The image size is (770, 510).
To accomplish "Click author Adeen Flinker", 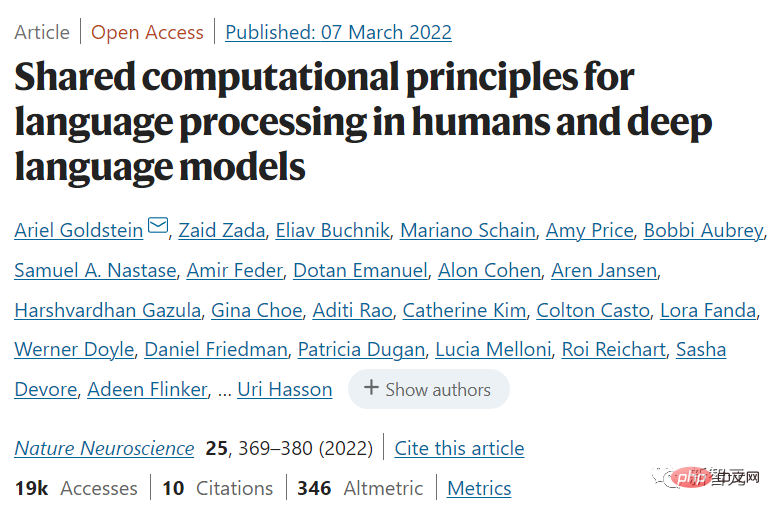I will (147, 389).
